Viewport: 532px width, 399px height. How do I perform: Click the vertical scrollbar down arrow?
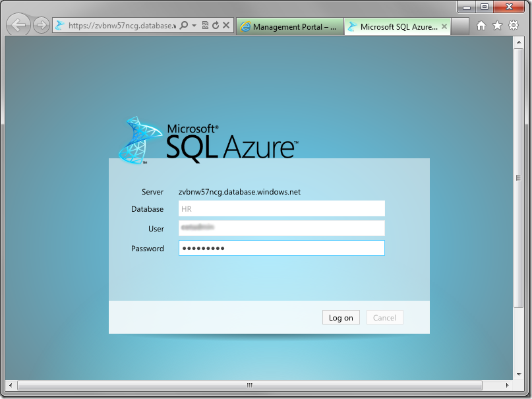518,374
